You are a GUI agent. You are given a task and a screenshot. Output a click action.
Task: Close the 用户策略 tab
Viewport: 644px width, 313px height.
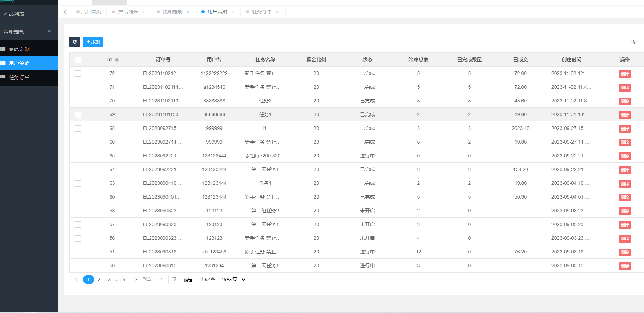pos(233,12)
